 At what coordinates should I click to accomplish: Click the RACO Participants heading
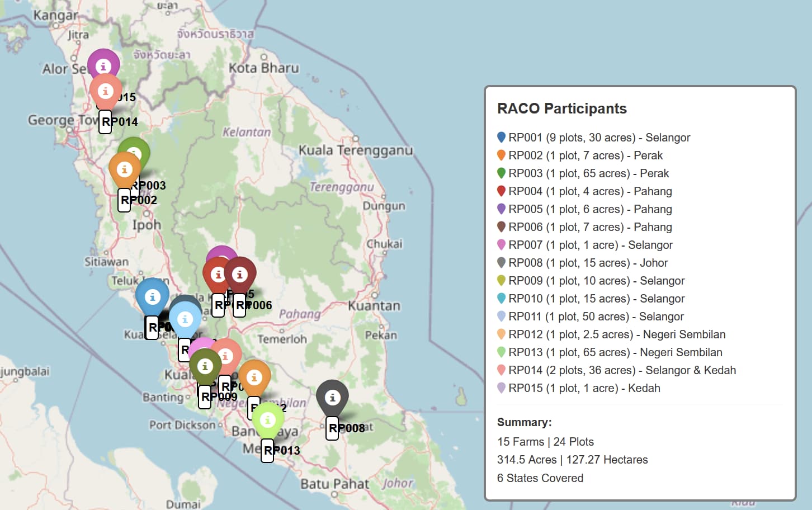562,108
